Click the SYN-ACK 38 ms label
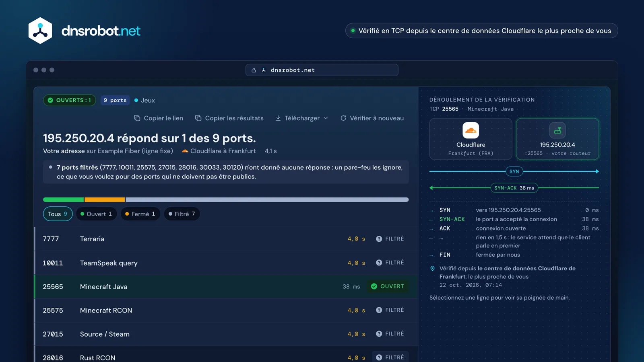644x362 pixels. (x=514, y=188)
